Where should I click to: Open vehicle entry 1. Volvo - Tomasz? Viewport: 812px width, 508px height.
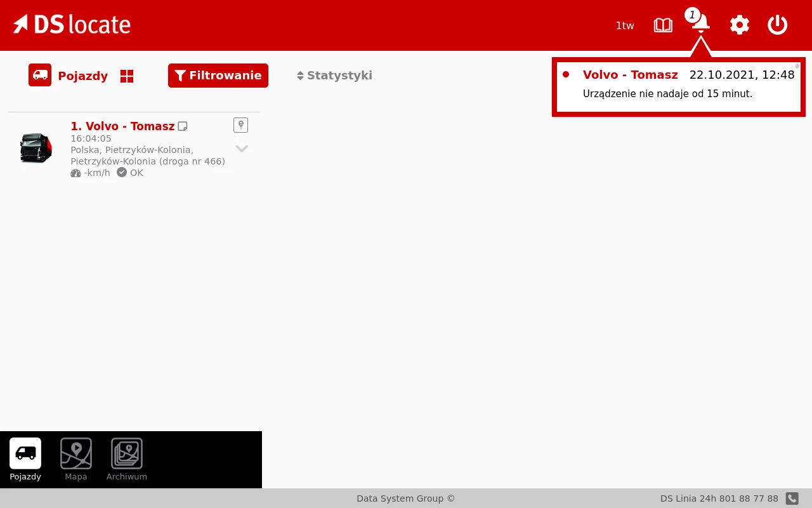point(122,126)
